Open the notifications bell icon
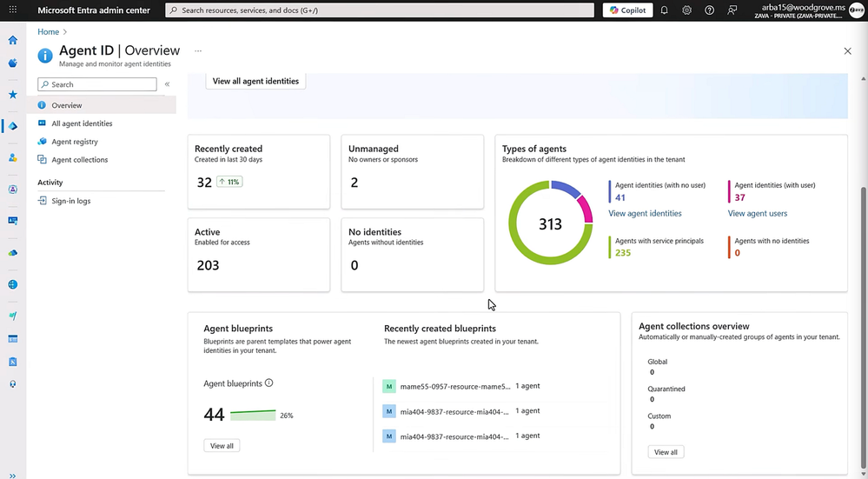 pyautogui.click(x=665, y=10)
